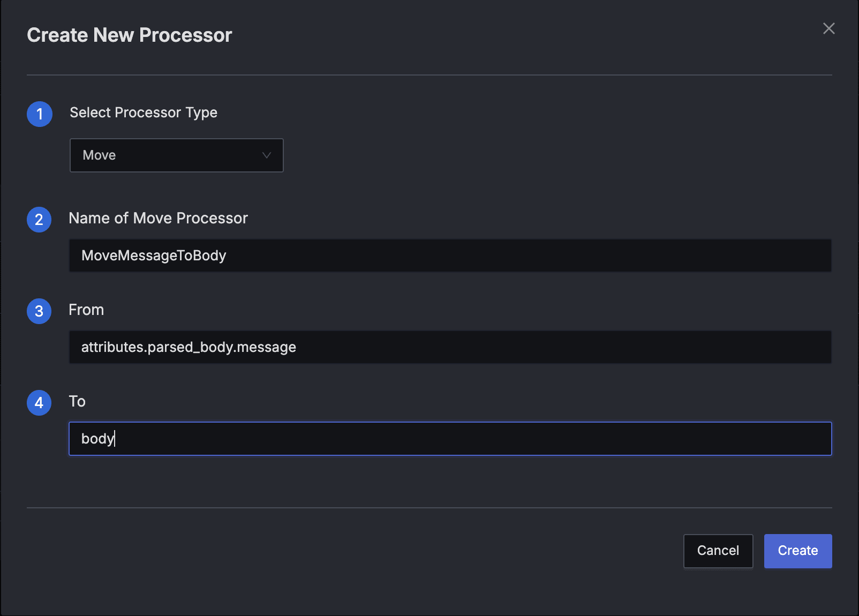The image size is (859, 616).
Task: Click the 'Select Processor Type' label
Action: pyautogui.click(x=144, y=112)
